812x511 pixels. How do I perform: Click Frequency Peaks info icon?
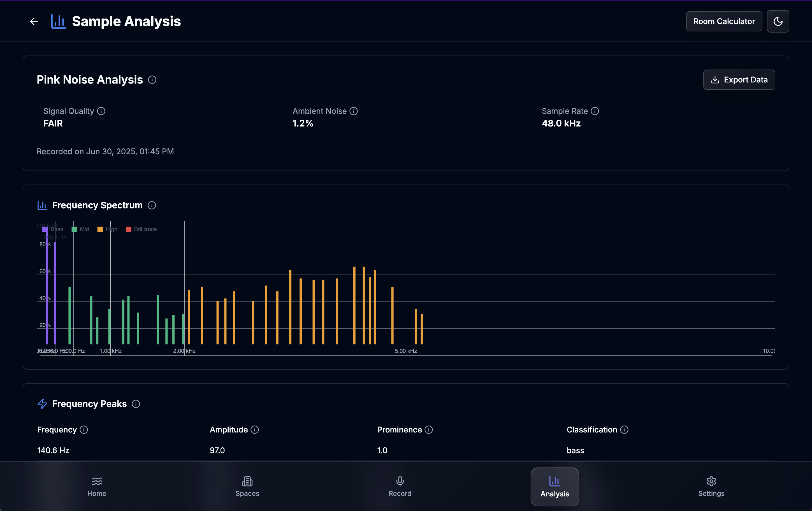click(136, 404)
